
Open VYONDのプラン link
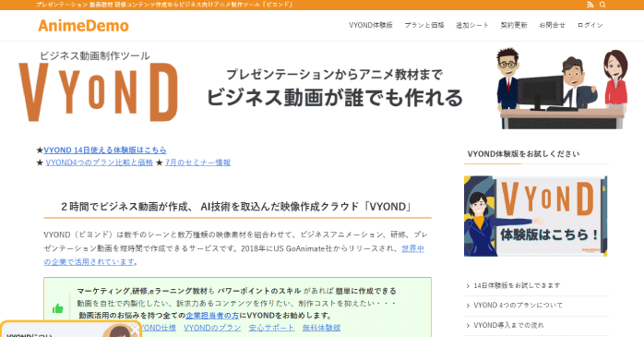pyautogui.click(x=212, y=328)
